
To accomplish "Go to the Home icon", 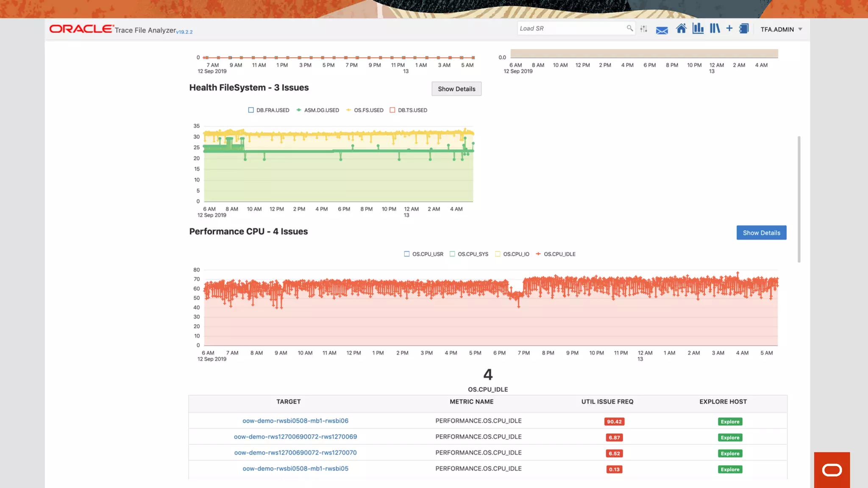I will point(681,29).
